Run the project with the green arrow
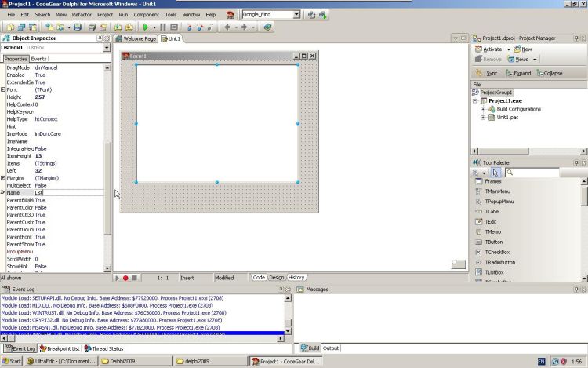 coord(146,27)
